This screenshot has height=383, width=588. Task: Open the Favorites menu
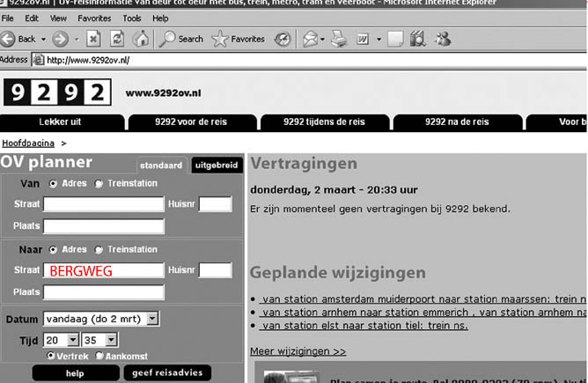coord(94,18)
